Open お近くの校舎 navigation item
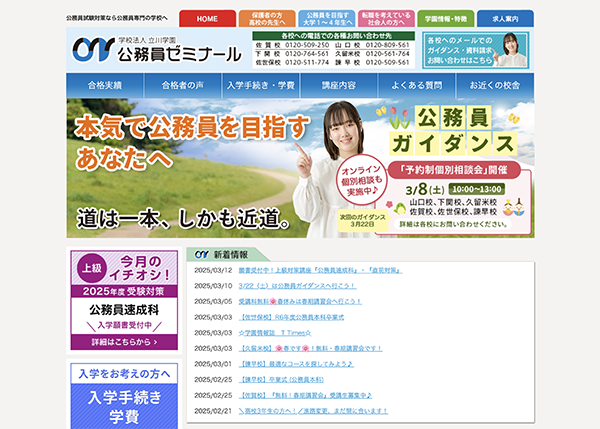 click(x=495, y=85)
